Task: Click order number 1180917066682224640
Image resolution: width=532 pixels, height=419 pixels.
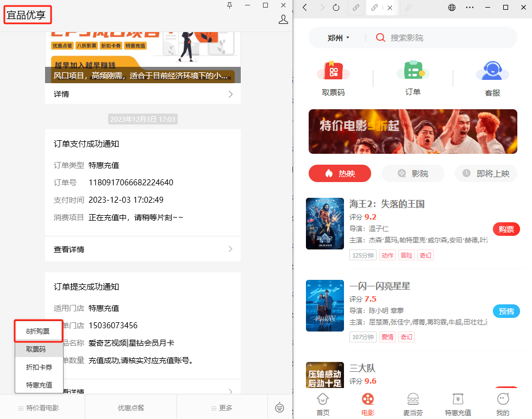Action: click(x=131, y=183)
